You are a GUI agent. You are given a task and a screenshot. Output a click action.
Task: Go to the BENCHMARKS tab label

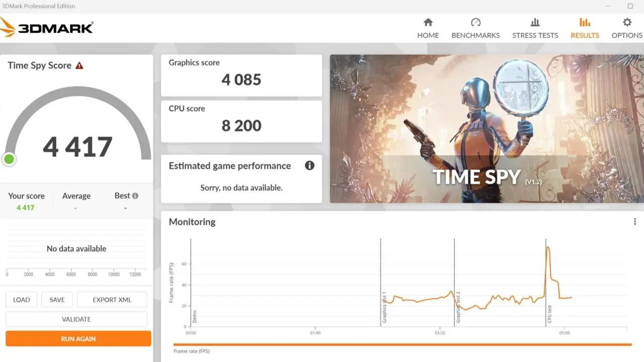(475, 35)
